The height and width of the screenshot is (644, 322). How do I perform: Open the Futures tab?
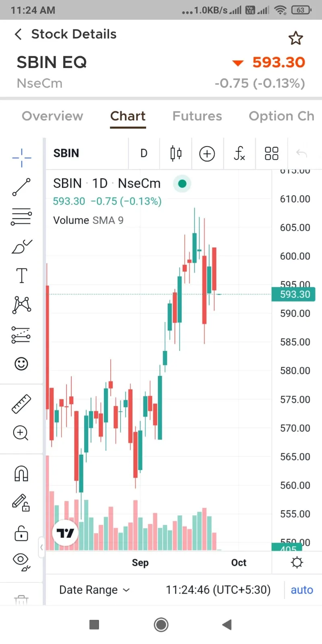197,116
